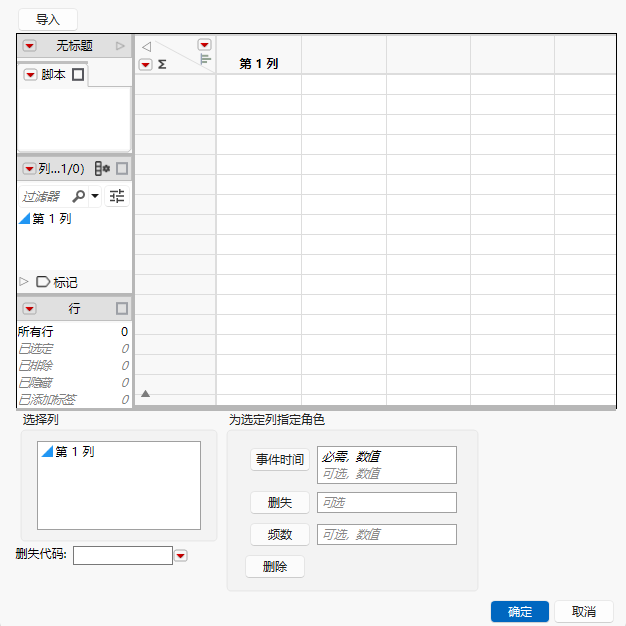Click the 标记 tag label icon
626x626 pixels.
(43, 282)
